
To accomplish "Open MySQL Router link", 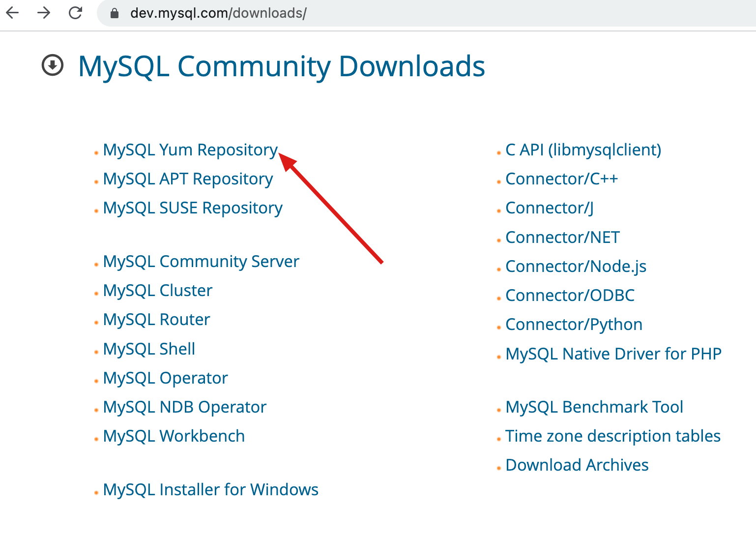I will pyautogui.click(x=157, y=320).
